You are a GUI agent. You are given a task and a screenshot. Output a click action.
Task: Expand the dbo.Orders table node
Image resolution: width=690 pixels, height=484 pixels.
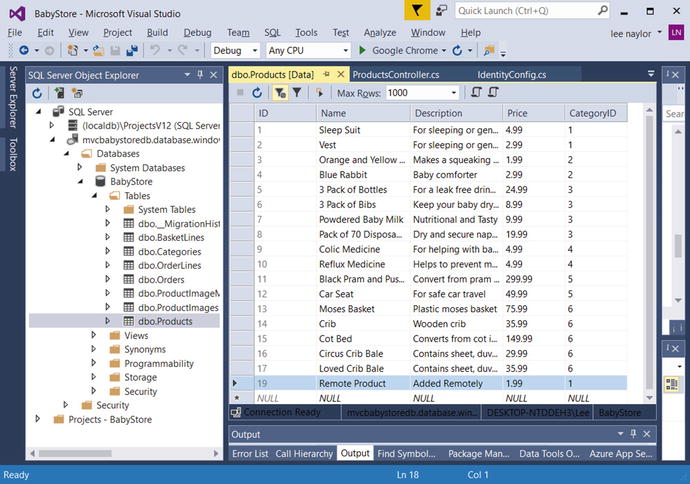tap(108, 279)
